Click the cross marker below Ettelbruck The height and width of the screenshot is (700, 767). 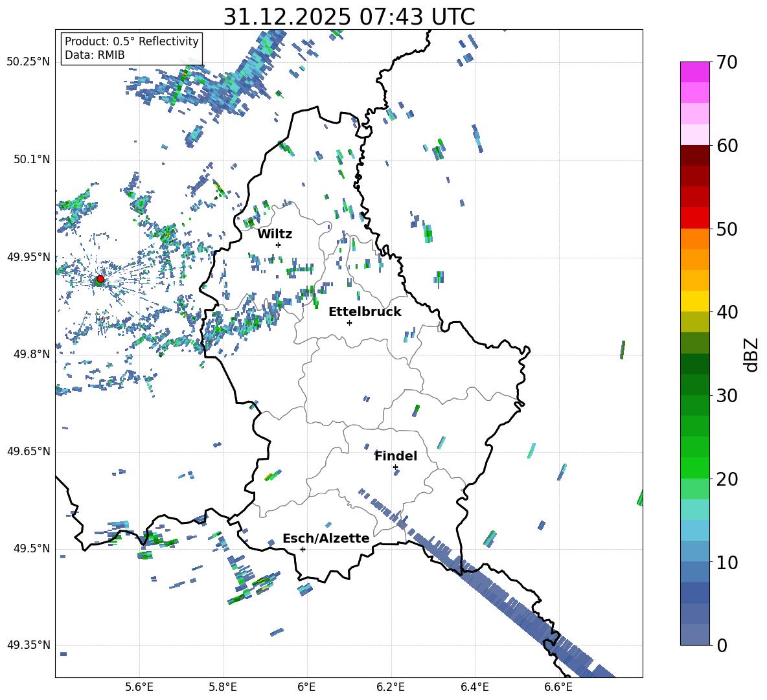click(349, 322)
